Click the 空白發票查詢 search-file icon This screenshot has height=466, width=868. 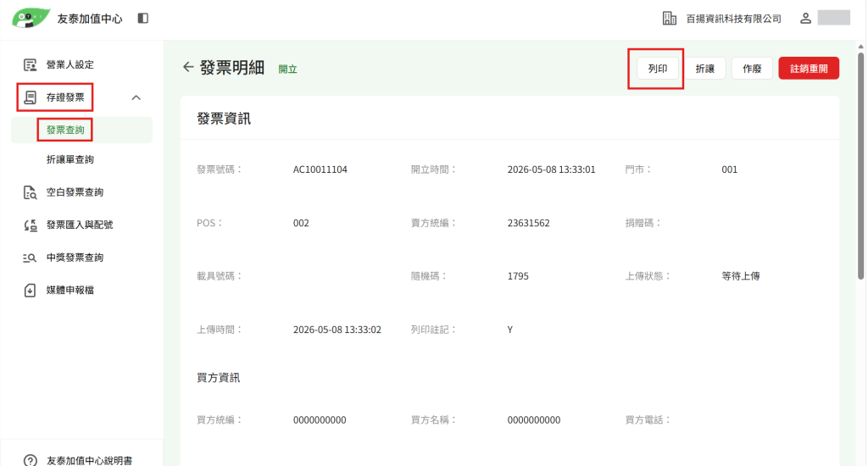pos(30,192)
